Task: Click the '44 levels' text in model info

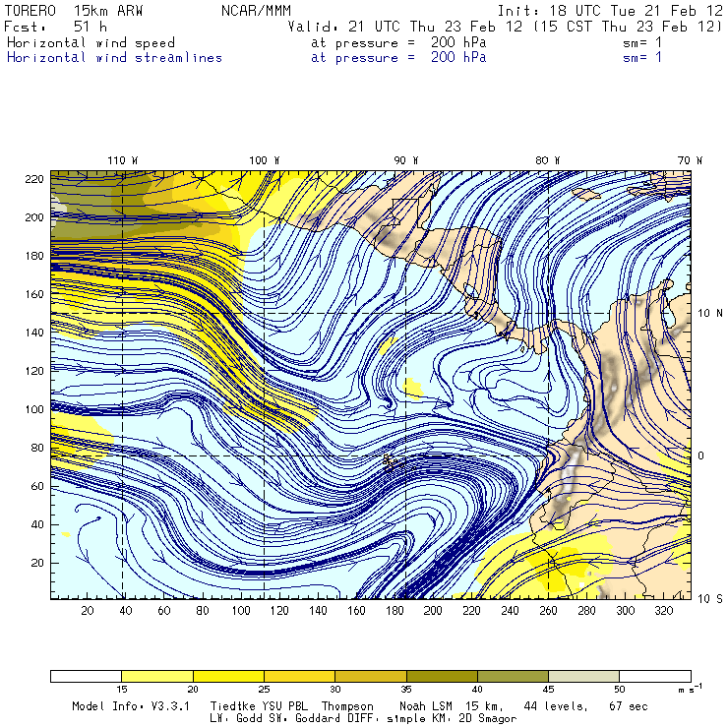Action: click(555, 706)
